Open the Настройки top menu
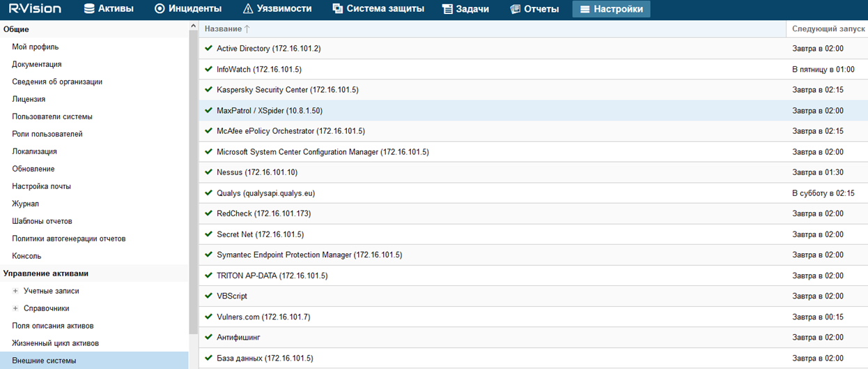The image size is (868, 369). click(x=612, y=9)
